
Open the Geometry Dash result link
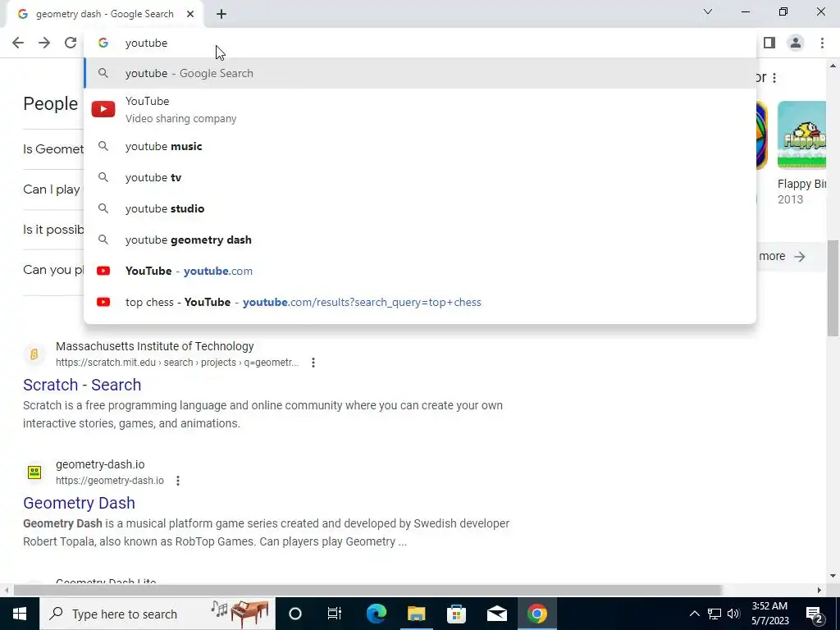tap(79, 503)
